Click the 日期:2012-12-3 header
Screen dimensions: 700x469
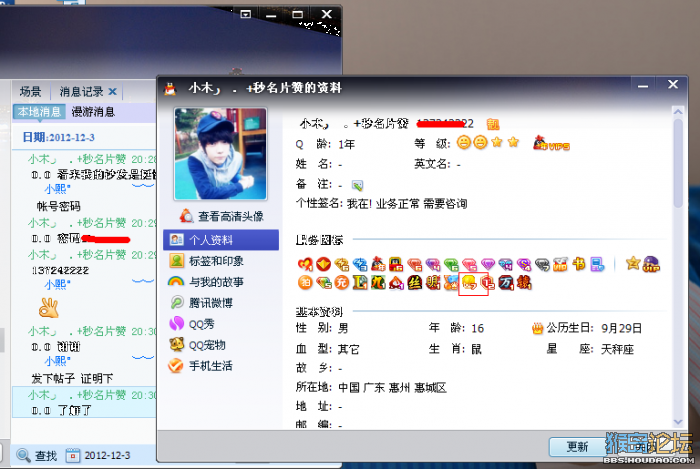pos(58,137)
